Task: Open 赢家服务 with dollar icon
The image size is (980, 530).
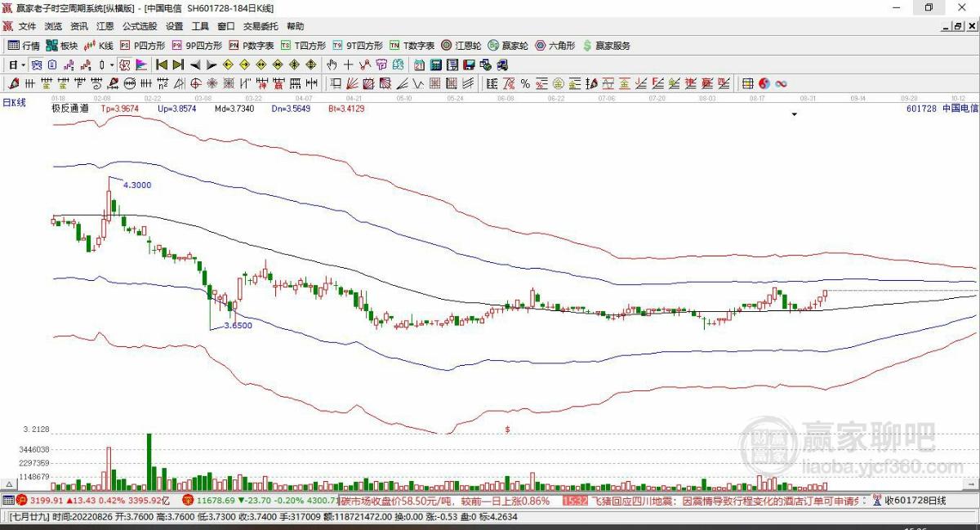Action: click(x=606, y=46)
